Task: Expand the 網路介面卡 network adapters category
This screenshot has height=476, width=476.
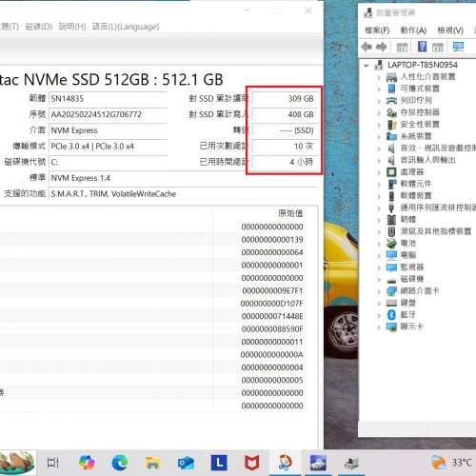Action: [x=379, y=291]
